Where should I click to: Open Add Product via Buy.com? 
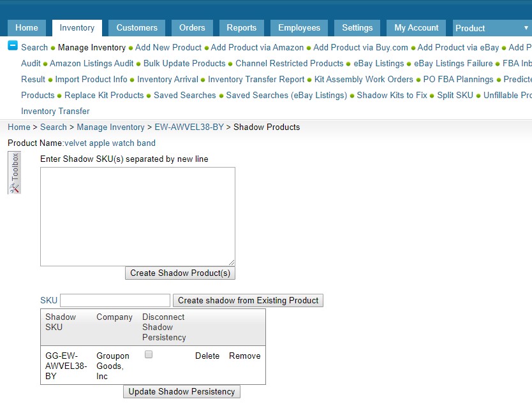[360, 47]
